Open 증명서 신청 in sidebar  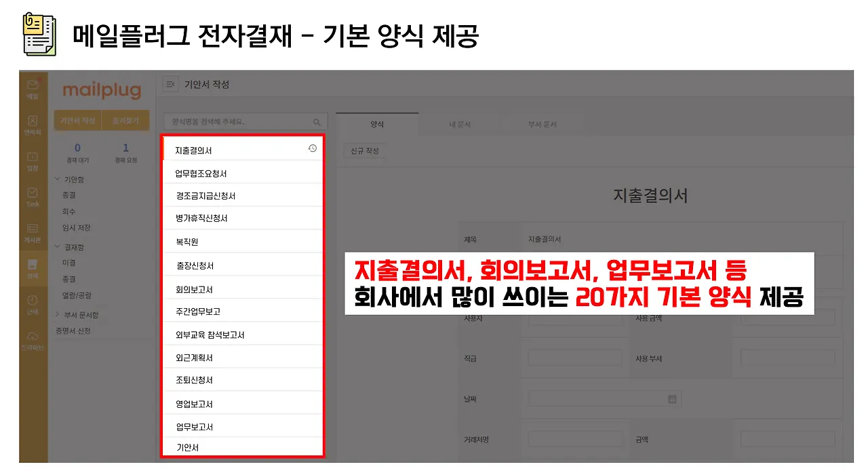coord(73,331)
